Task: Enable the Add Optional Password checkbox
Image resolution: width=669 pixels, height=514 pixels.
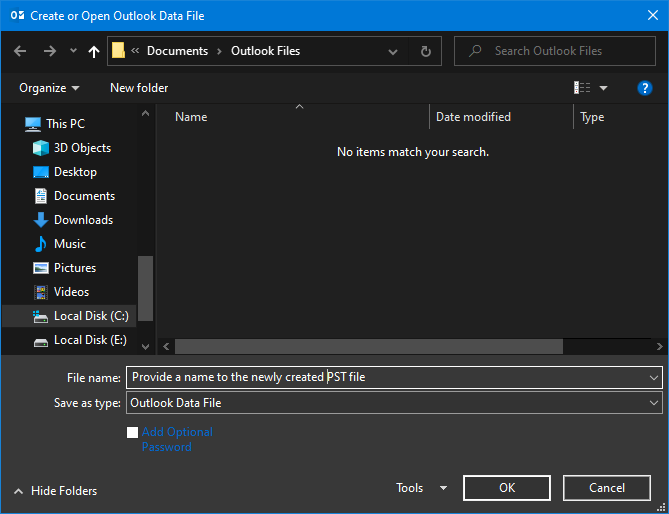Action: pyautogui.click(x=133, y=433)
